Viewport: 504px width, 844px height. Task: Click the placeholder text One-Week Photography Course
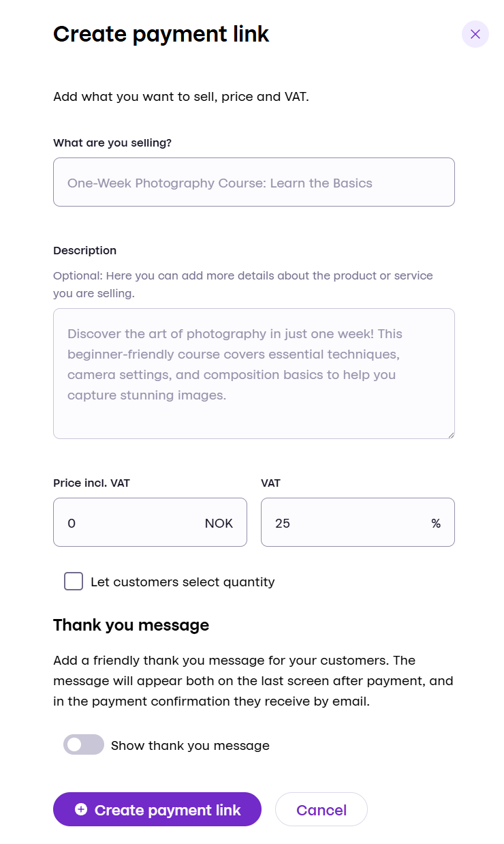click(x=219, y=183)
